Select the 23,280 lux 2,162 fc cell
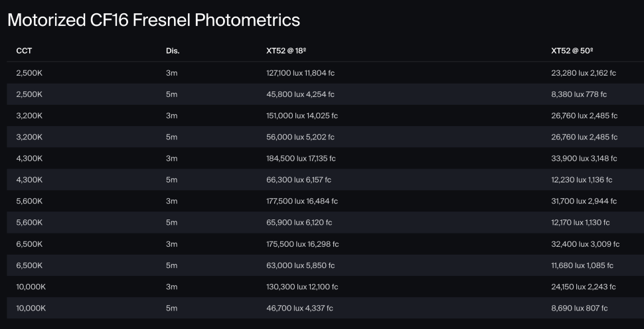Viewport: 644px width, 329px height. coord(584,73)
